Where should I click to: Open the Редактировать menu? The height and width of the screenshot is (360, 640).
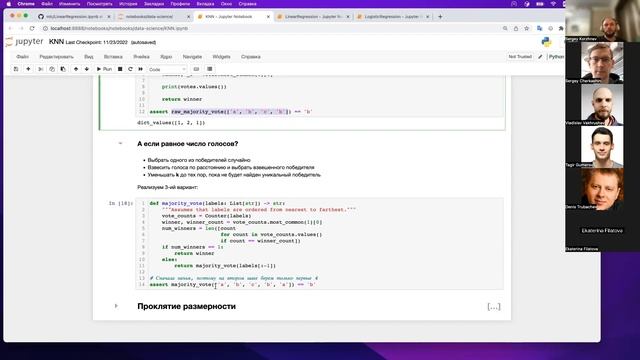tap(56, 57)
